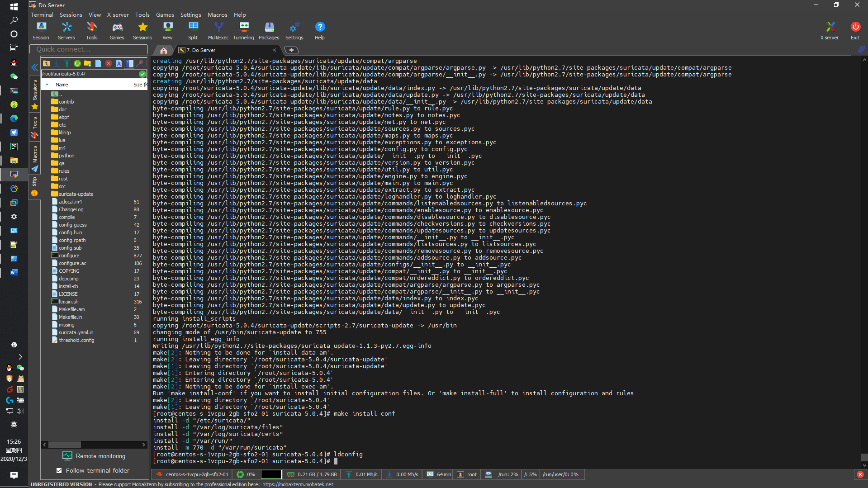Open the X server menu
The width and height of the screenshot is (868, 488).
pyautogui.click(x=118, y=14)
